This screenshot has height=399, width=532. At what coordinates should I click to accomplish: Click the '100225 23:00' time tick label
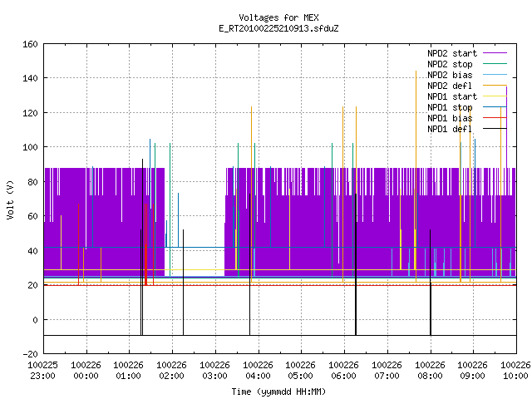click(x=42, y=371)
